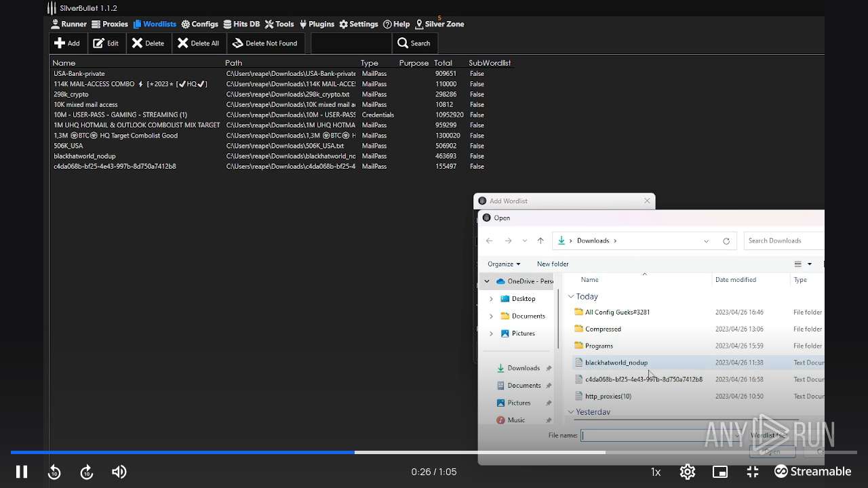
Task: Rewind the video ten seconds
Action: pos(54,472)
